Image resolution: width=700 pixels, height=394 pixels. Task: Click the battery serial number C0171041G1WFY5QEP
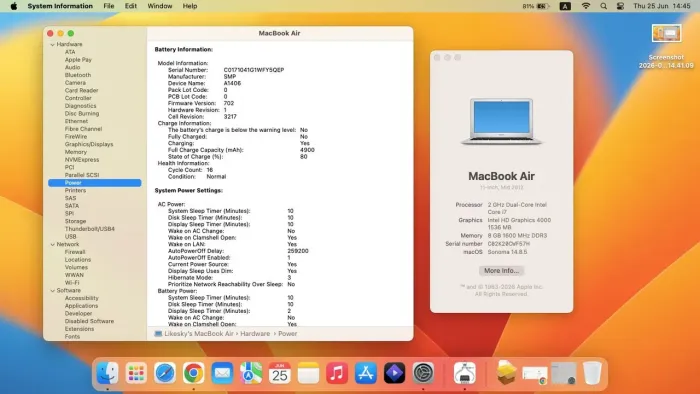click(x=254, y=70)
